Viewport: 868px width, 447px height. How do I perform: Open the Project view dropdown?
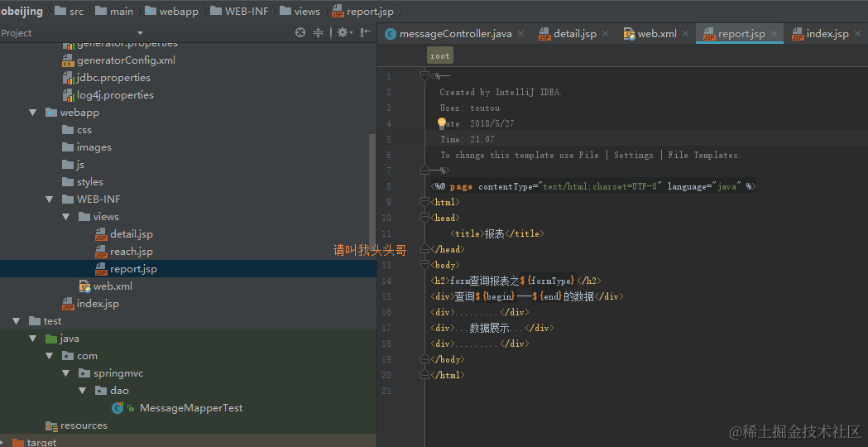pyautogui.click(x=140, y=33)
